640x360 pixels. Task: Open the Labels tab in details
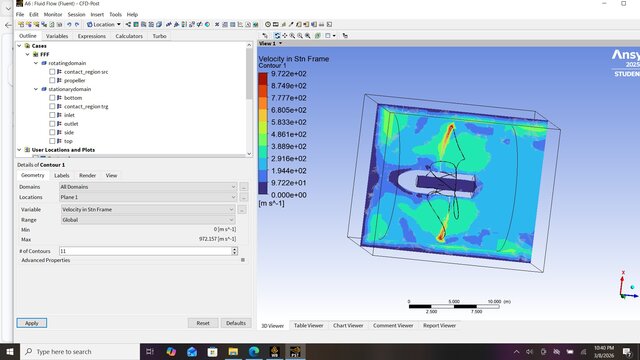point(62,176)
